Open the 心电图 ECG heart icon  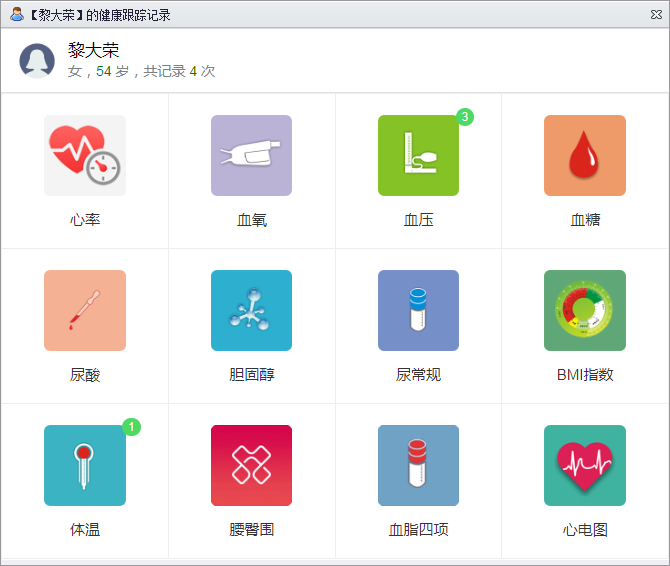click(x=585, y=466)
